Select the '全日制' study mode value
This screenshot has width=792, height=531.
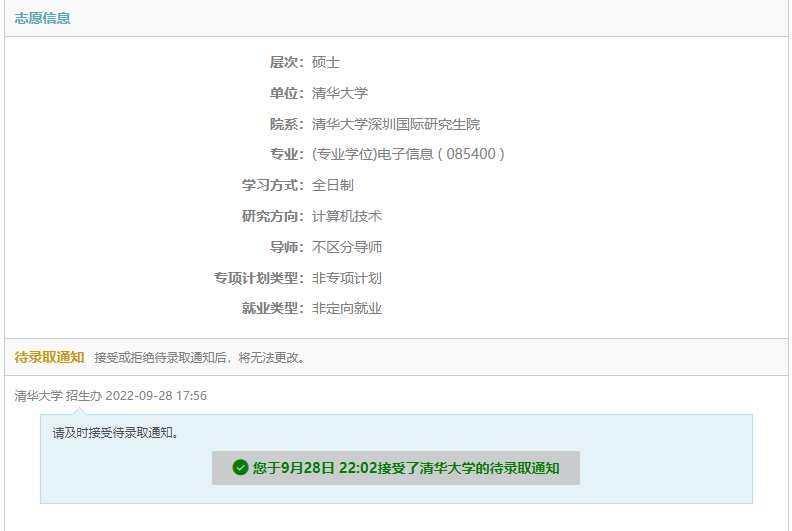(333, 185)
